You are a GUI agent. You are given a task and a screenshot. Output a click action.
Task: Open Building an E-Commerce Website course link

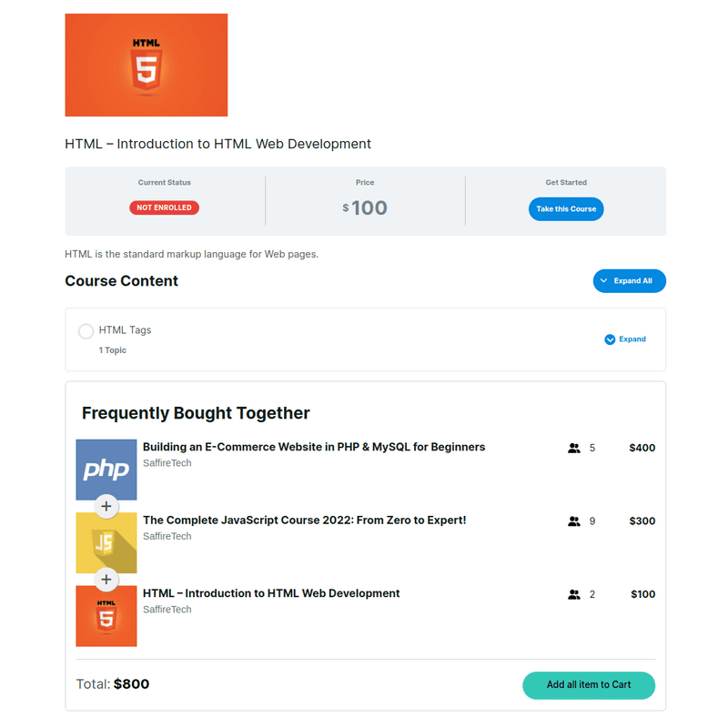tap(313, 447)
